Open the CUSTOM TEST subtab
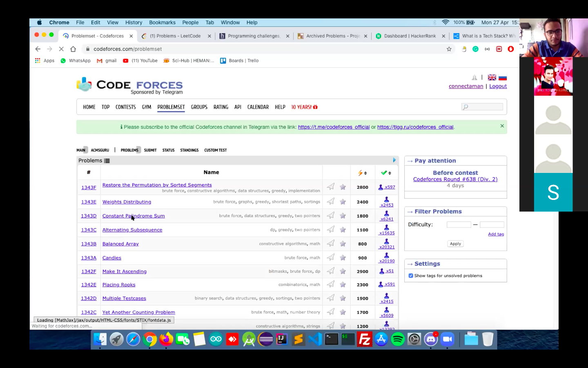The height and width of the screenshot is (368, 588). click(x=216, y=150)
